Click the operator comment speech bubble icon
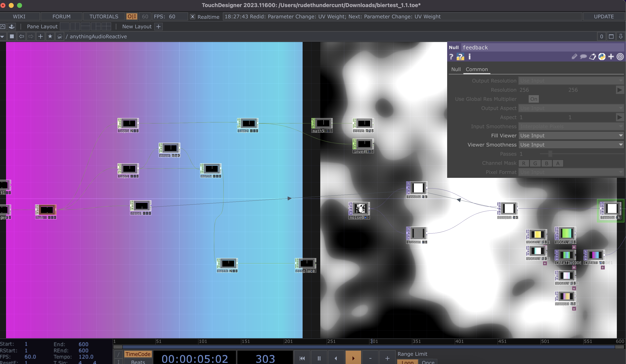Screen dimensions: 626x364 pos(583,57)
